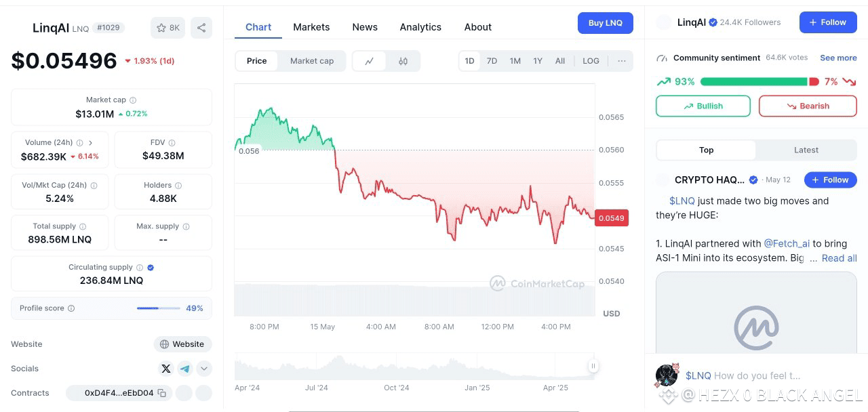Expand Volume (24h) details arrow
Image resolution: width=868 pixels, height=412 pixels.
click(91, 143)
